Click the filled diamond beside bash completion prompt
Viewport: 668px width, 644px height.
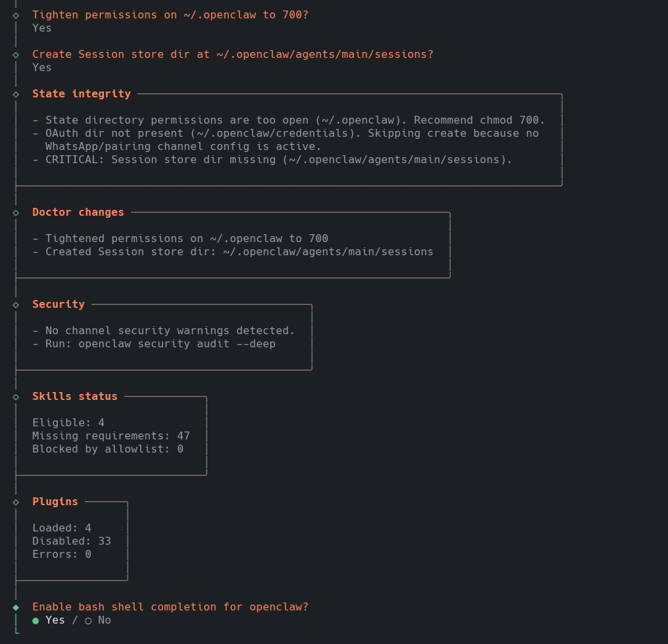(x=16, y=607)
